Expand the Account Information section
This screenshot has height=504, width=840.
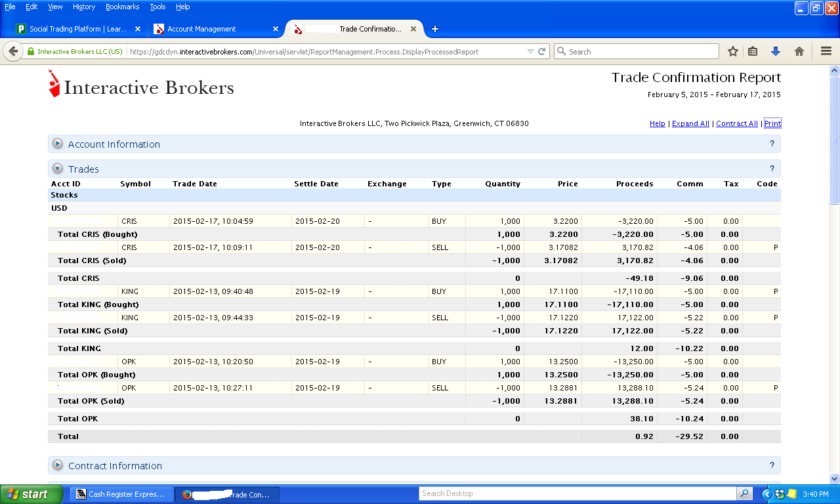tap(57, 144)
